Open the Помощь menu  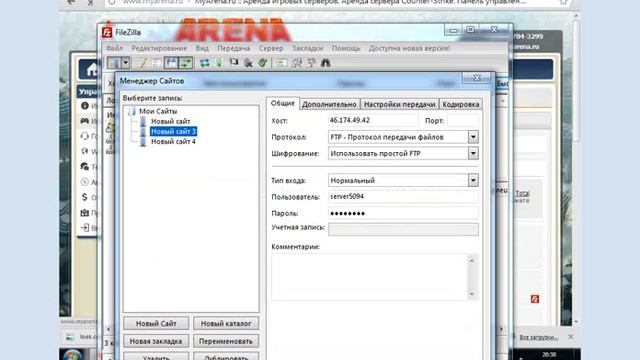[346, 48]
